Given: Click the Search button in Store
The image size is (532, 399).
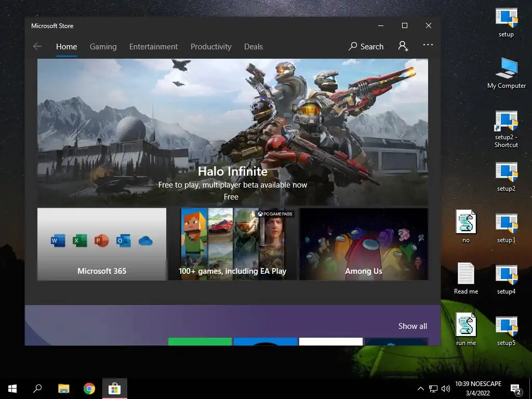Looking at the screenshot, I should click(366, 46).
